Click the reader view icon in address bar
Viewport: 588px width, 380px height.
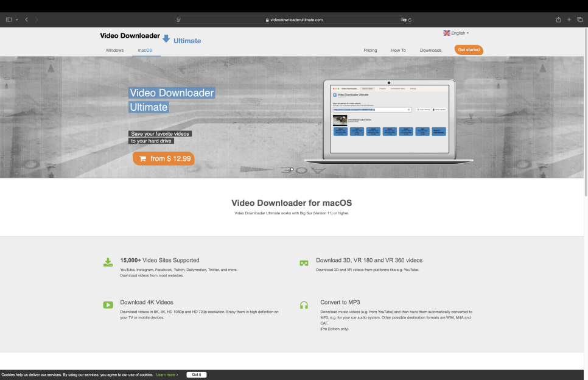pos(178,20)
